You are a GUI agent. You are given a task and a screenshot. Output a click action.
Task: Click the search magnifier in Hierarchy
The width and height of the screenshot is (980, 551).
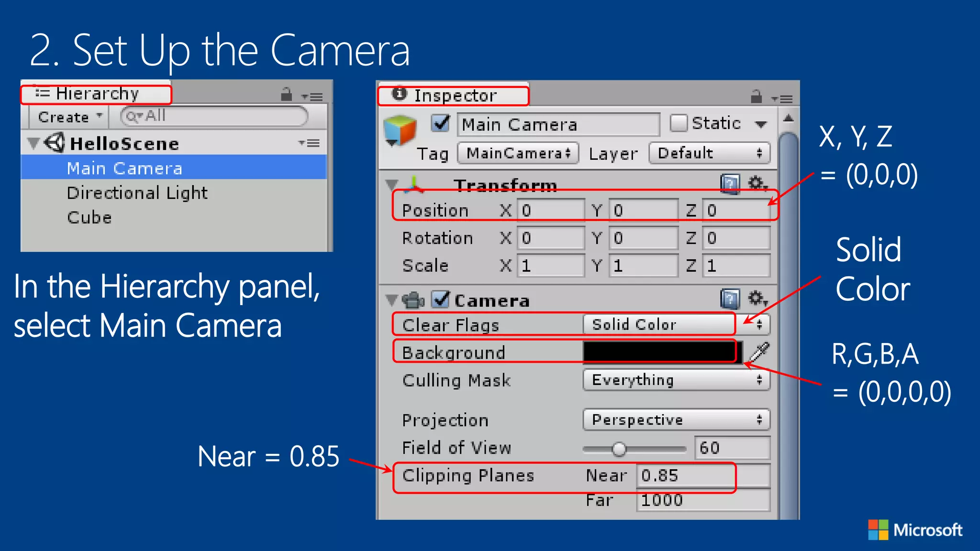point(134,116)
